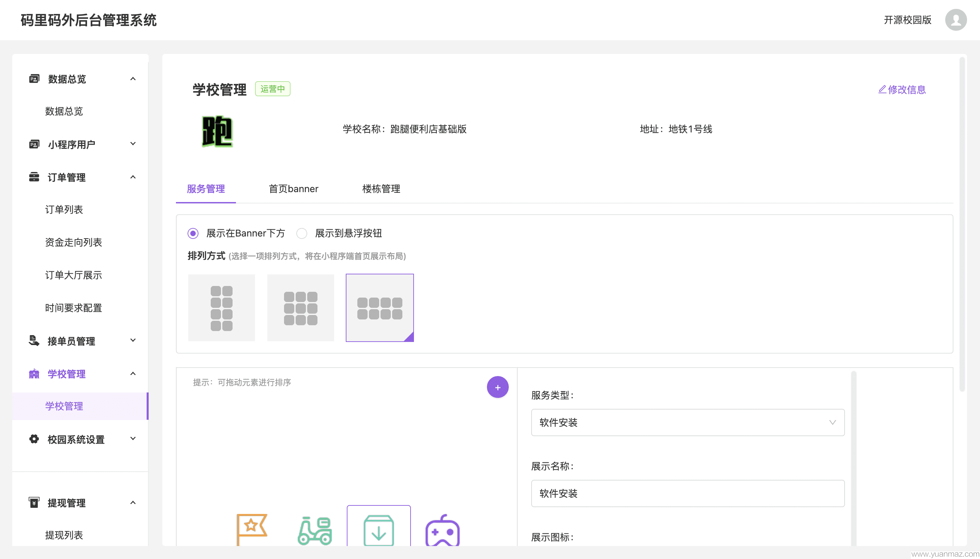The image size is (980, 559).
Task: Switch to the 首页banner tab
Action: click(x=294, y=189)
